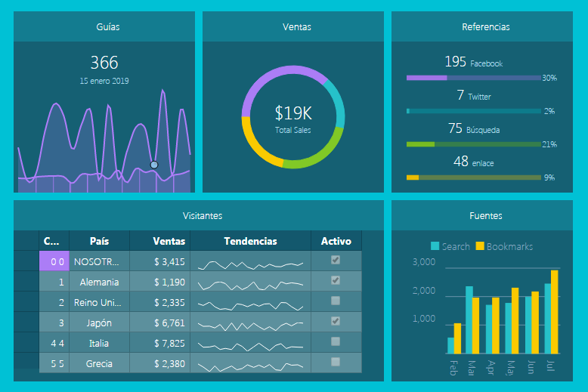Image resolution: width=588 pixels, height=392 pixels.
Task: Toggle the Activo checkbox for Alemania
Action: pos(336,280)
